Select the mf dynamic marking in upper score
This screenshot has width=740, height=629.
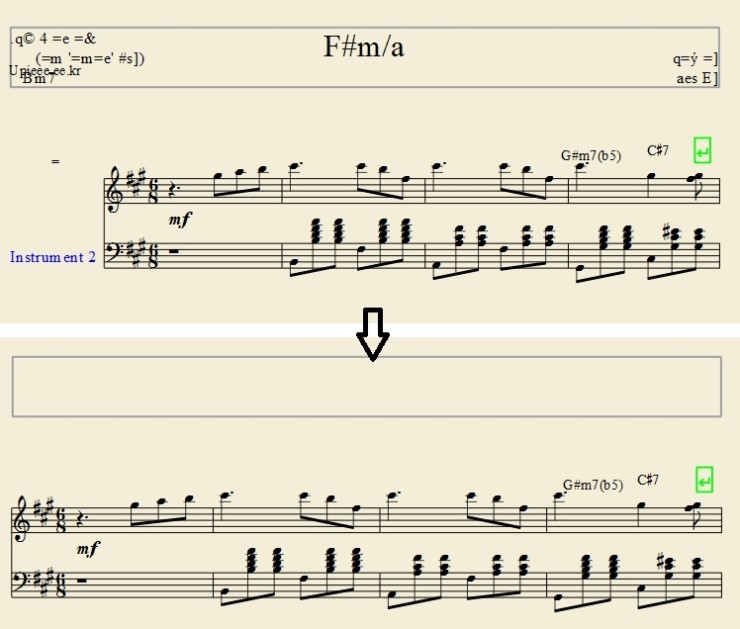coord(181,219)
